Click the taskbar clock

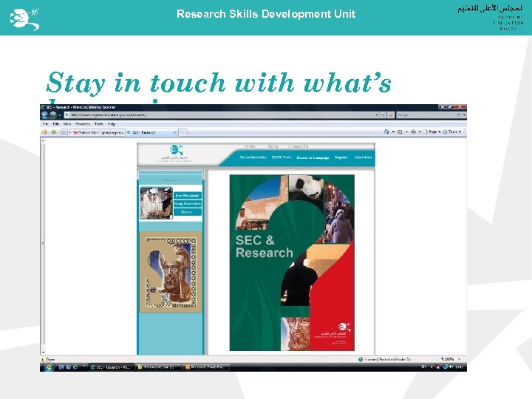click(460, 366)
